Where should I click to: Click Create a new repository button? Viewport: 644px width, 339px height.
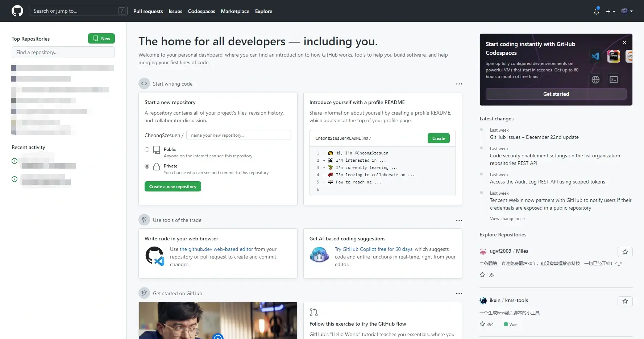(x=173, y=186)
